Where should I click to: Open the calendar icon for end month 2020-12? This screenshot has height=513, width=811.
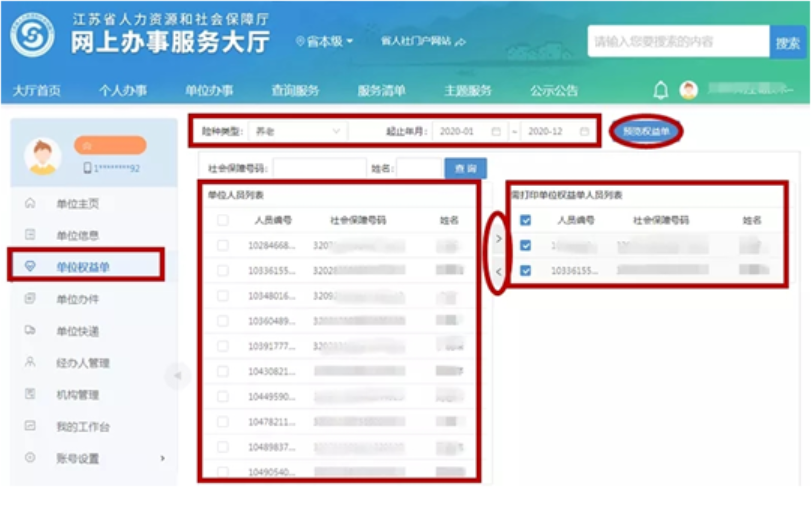point(584,131)
